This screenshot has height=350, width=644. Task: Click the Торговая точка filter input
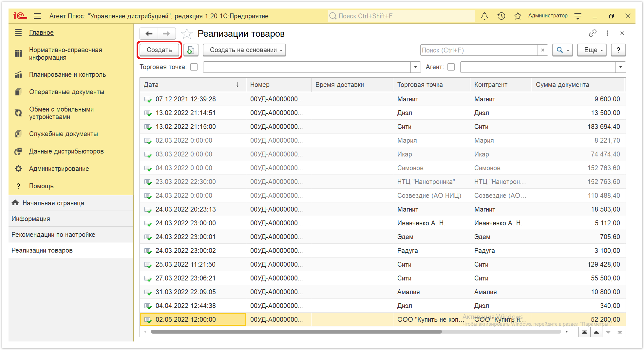(307, 67)
